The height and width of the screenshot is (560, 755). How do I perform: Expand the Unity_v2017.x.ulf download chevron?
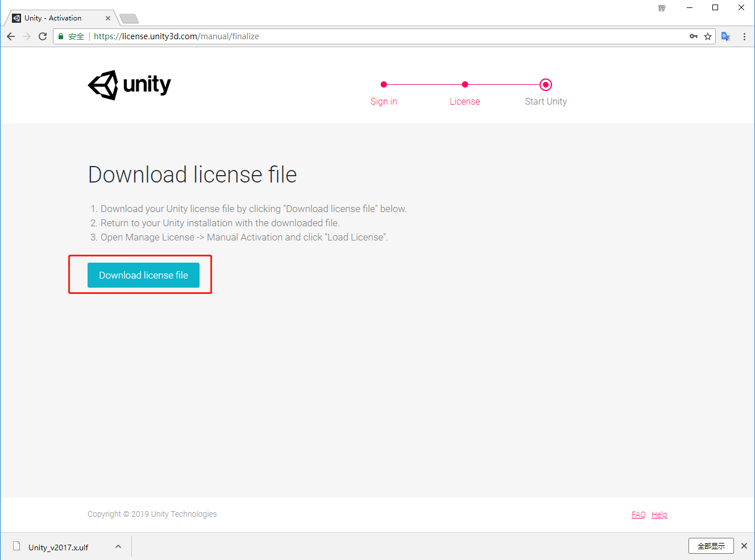point(118,546)
